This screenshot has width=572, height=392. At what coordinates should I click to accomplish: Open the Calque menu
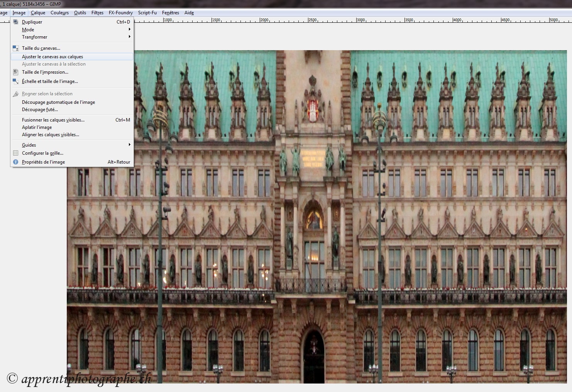coord(38,13)
